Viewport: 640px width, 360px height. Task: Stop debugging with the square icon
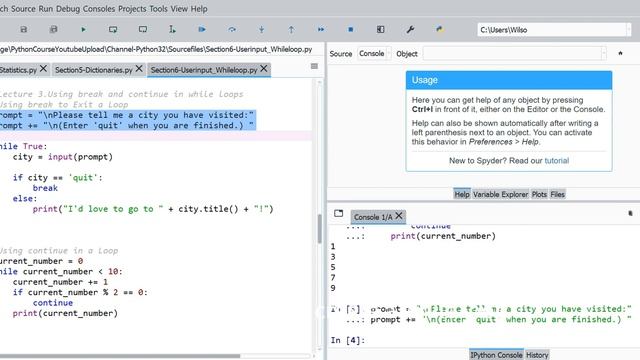click(351, 29)
